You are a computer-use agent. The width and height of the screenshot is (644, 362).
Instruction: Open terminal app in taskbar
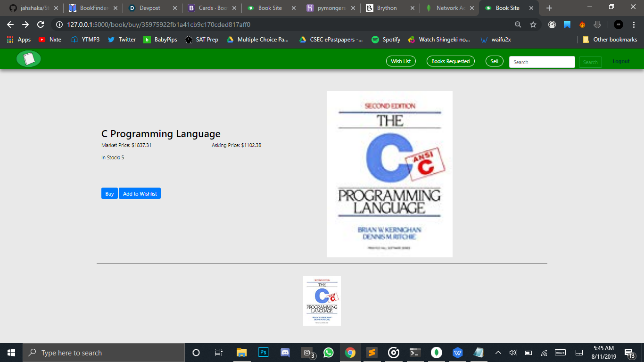point(415,353)
